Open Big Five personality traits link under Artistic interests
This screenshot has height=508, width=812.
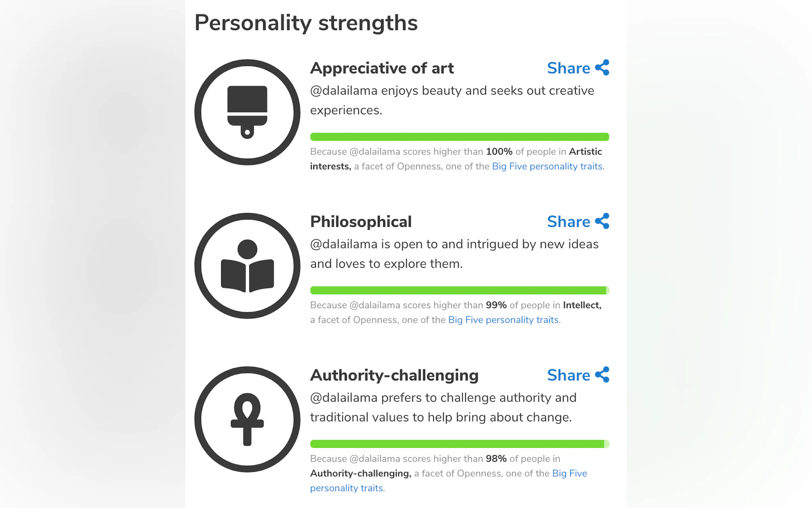[x=547, y=166]
